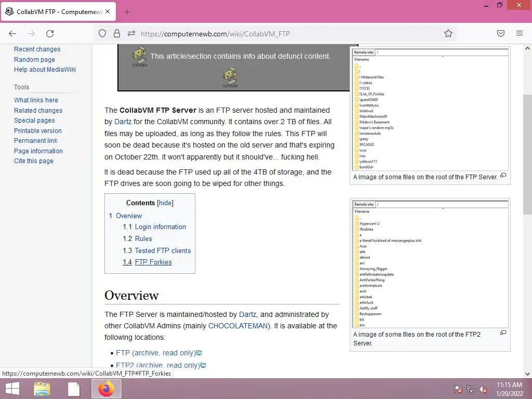The height and width of the screenshot is (399, 532).
Task: Click the padlock site security icon
Action: coord(117,33)
